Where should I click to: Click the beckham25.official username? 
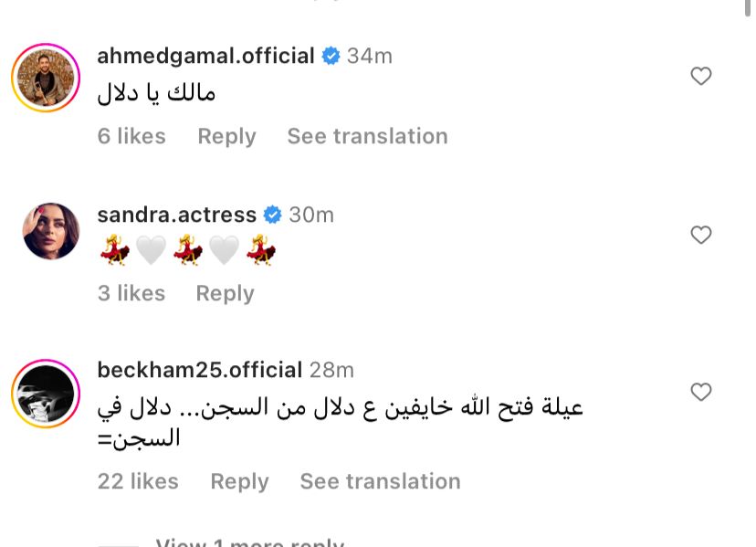tap(199, 370)
